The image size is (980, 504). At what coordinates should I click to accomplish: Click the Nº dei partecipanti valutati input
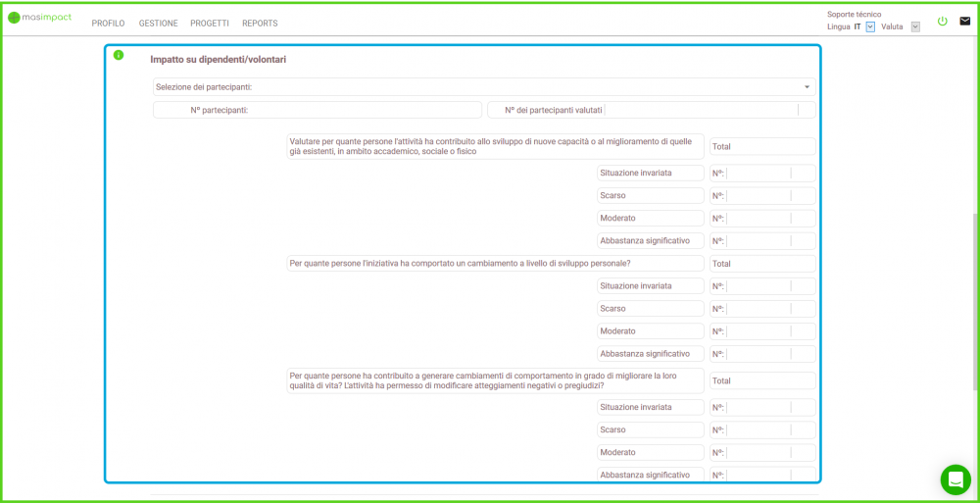pos(701,110)
